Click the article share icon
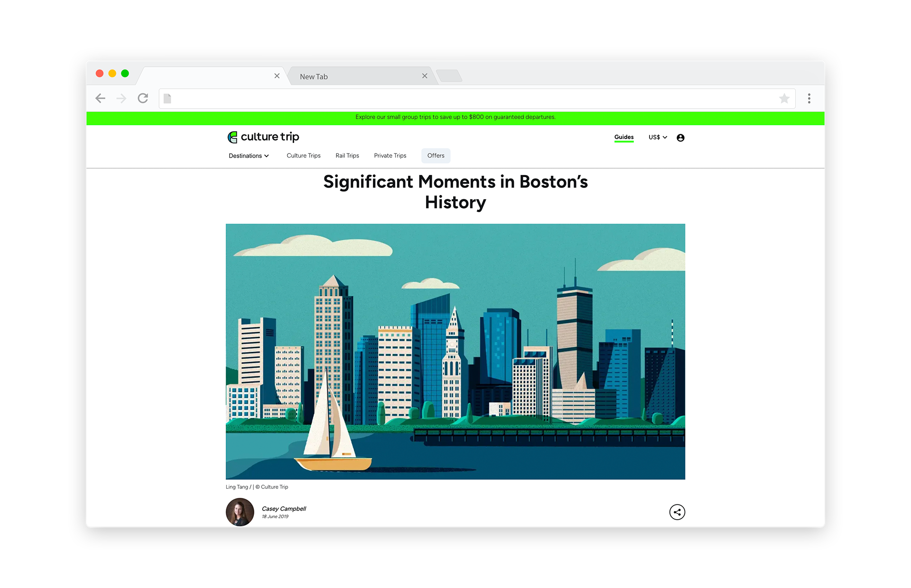The height and width of the screenshot is (588, 911). pos(677,512)
